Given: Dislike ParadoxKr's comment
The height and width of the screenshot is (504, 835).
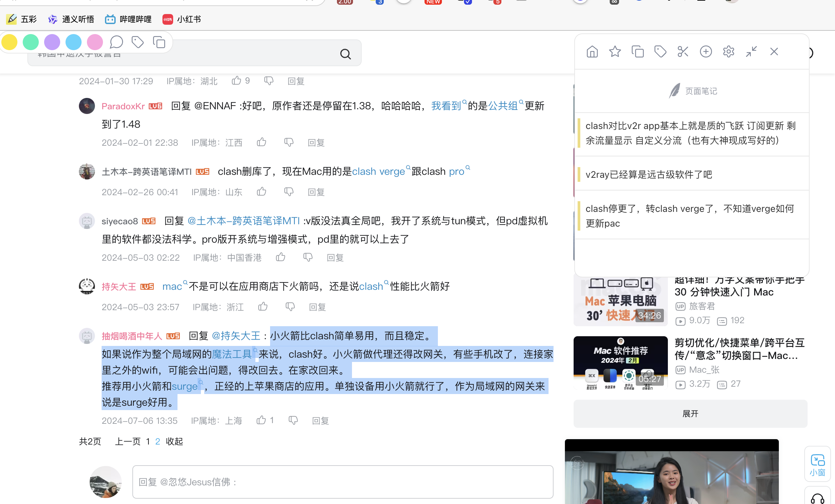Looking at the screenshot, I should pyautogui.click(x=289, y=142).
